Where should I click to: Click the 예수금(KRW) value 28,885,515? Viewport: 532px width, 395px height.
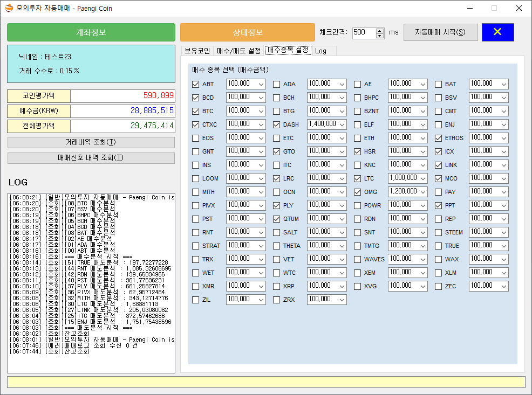click(x=152, y=110)
